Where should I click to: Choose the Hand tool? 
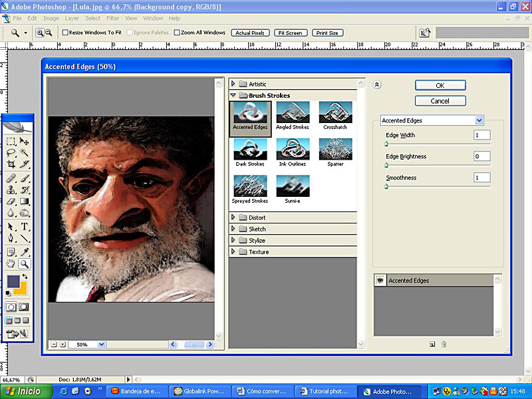tap(11, 263)
